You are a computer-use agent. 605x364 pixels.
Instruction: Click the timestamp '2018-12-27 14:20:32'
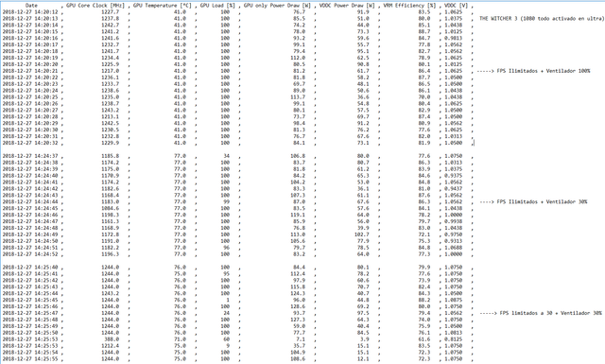[30, 143]
